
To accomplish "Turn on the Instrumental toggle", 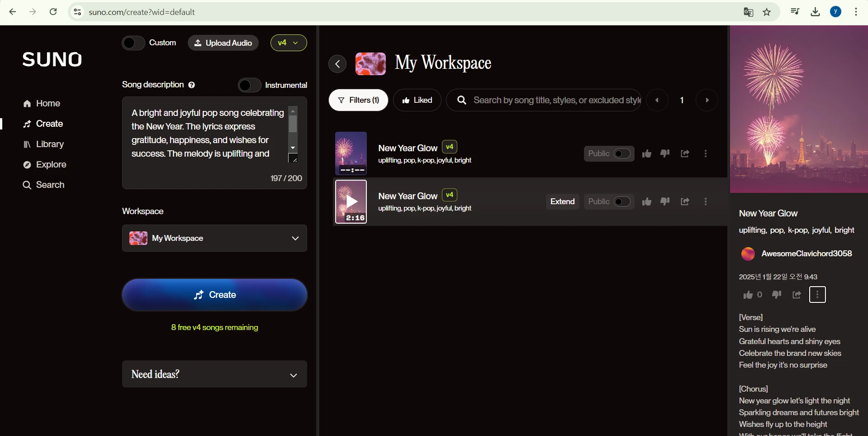I will click(249, 85).
